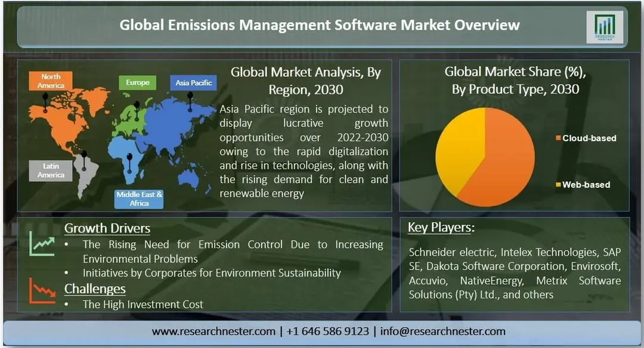Open the www.researchnester.com link
Screen dimensions: 644x348
[213, 331]
